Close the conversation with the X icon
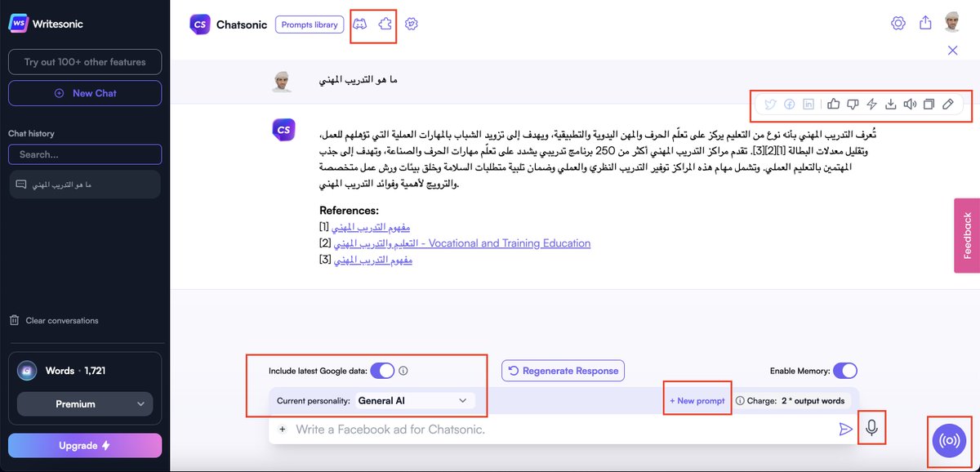The width and height of the screenshot is (980, 472). [x=952, y=51]
